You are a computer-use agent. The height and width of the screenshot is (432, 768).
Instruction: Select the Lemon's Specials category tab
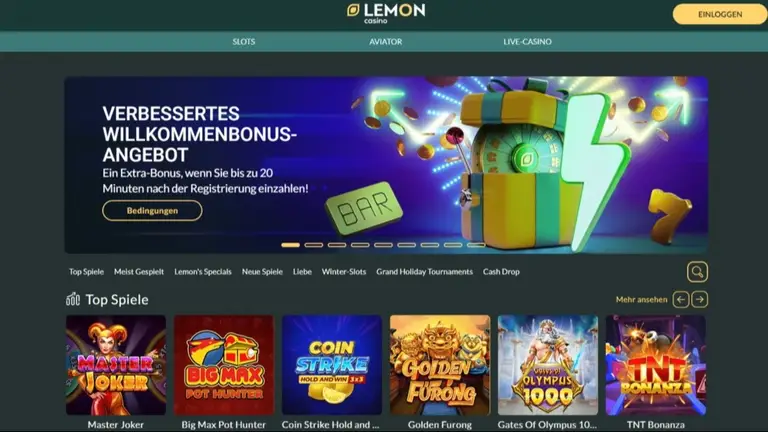click(203, 271)
